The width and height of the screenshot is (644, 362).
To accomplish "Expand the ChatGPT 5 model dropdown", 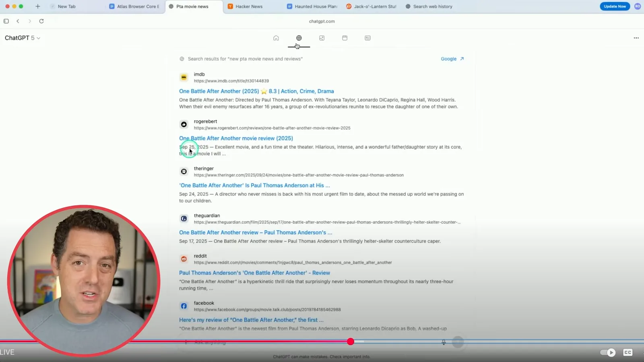I will click(23, 38).
